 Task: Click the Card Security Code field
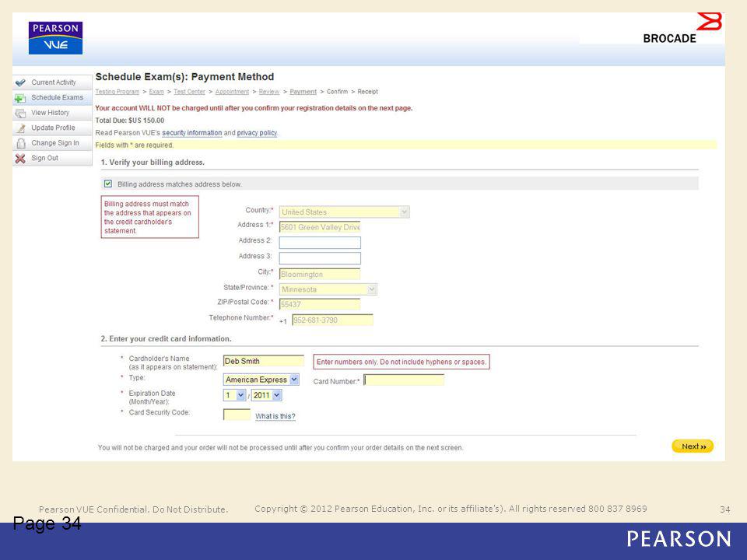237,415
